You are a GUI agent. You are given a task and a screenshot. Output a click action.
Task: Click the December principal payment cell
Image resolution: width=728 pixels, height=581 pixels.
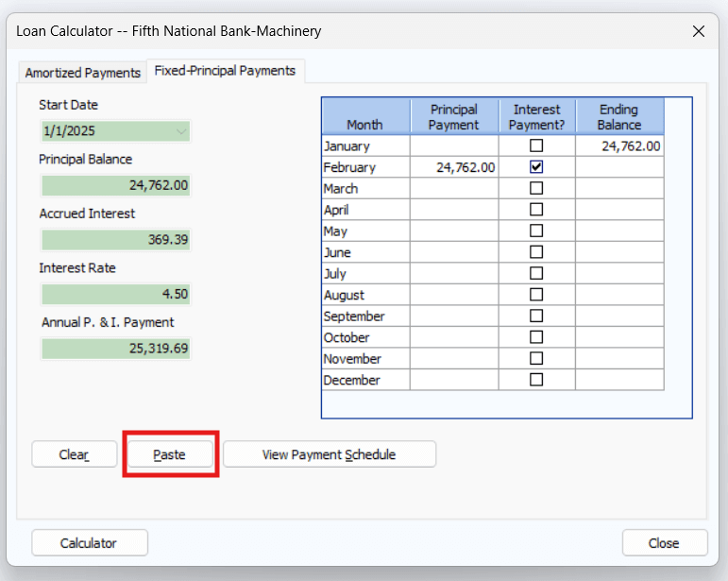454,380
